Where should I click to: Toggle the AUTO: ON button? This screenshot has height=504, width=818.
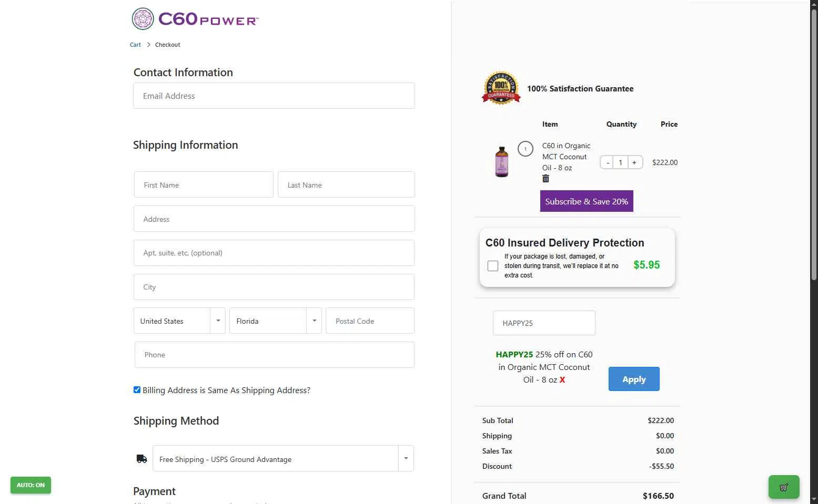click(x=31, y=485)
